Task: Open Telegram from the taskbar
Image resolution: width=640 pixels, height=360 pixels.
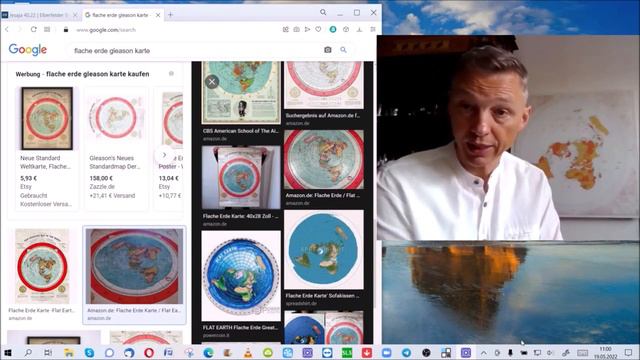Action: pos(406,353)
